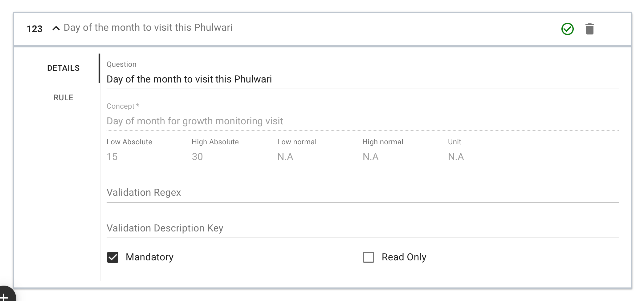Collapse the question panel with the chevron
The height and width of the screenshot is (301, 644).
56,28
